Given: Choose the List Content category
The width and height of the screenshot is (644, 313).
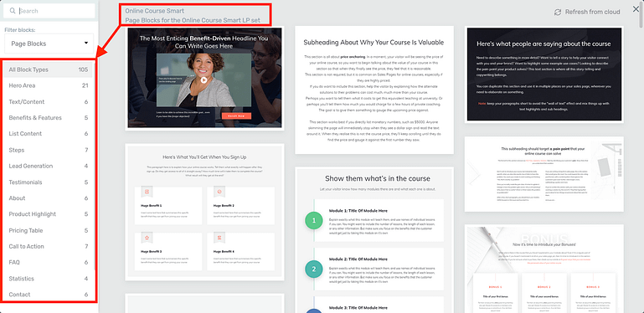Looking at the screenshot, I should (49, 134).
